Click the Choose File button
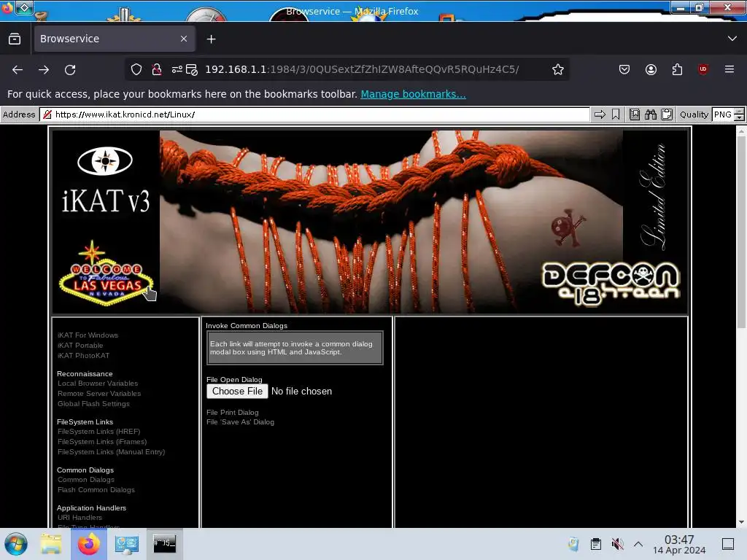Viewport: 747px width, 560px height. (237, 391)
